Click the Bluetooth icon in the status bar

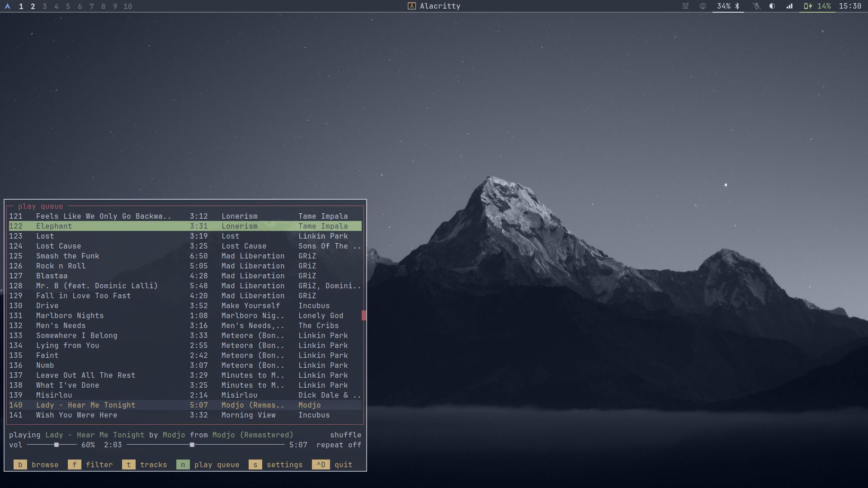point(737,6)
